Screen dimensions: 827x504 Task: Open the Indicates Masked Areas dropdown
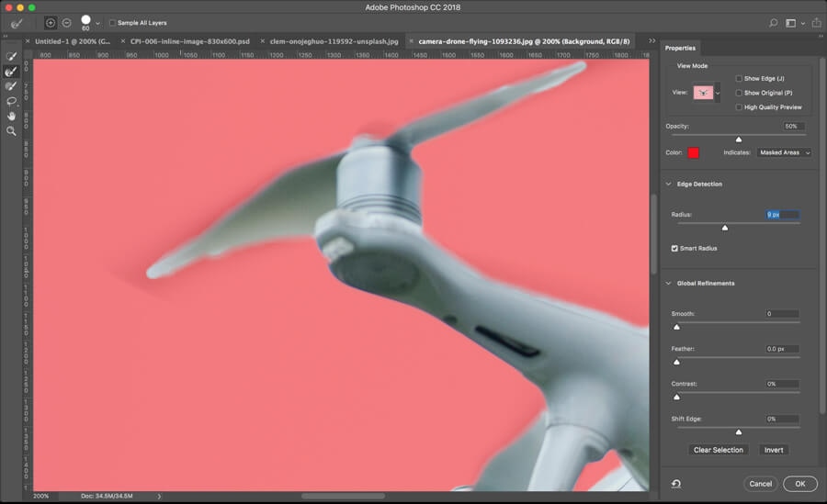coord(784,152)
